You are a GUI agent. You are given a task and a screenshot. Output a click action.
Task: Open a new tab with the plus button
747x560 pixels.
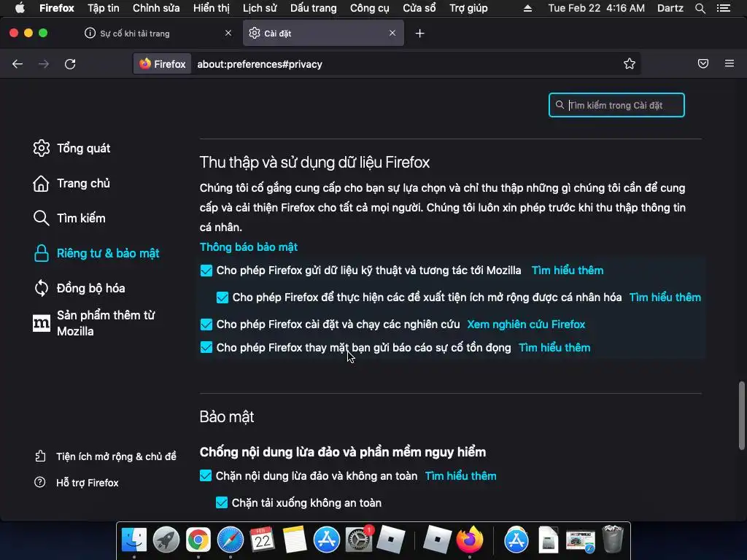click(x=419, y=34)
